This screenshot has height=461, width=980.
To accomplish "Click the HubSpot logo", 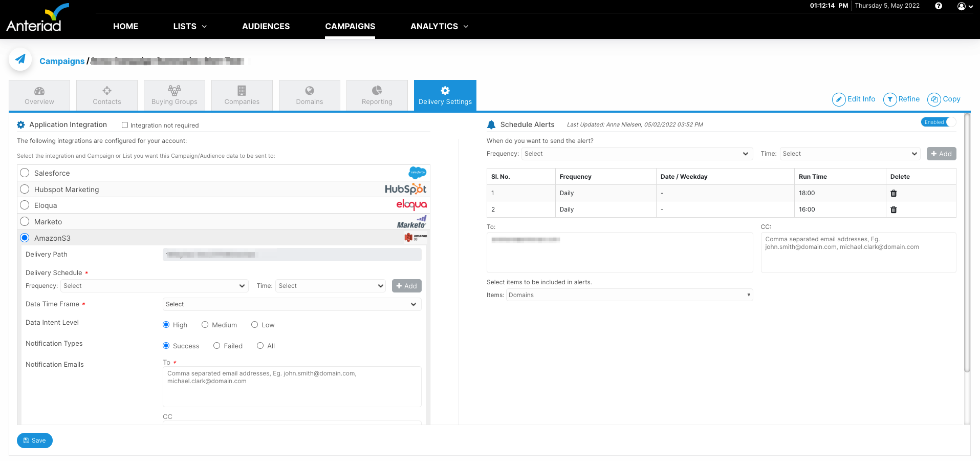I will point(406,189).
